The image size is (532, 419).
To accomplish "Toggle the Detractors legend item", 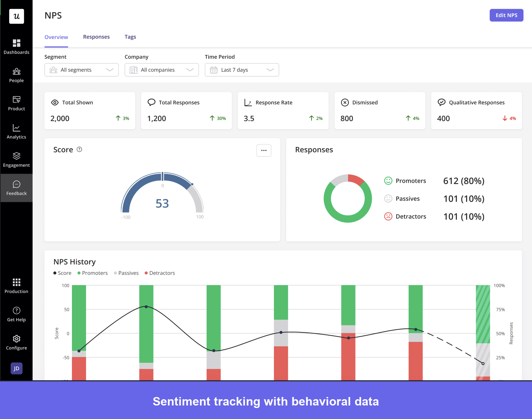I will pyautogui.click(x=160, y=273).
